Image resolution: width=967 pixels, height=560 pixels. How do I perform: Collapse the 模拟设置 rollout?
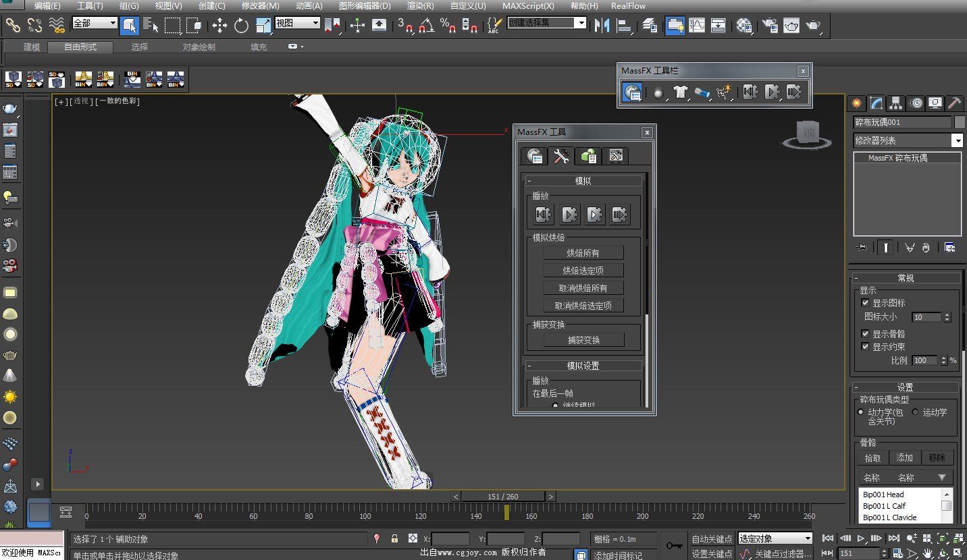(x=583, y=366)
